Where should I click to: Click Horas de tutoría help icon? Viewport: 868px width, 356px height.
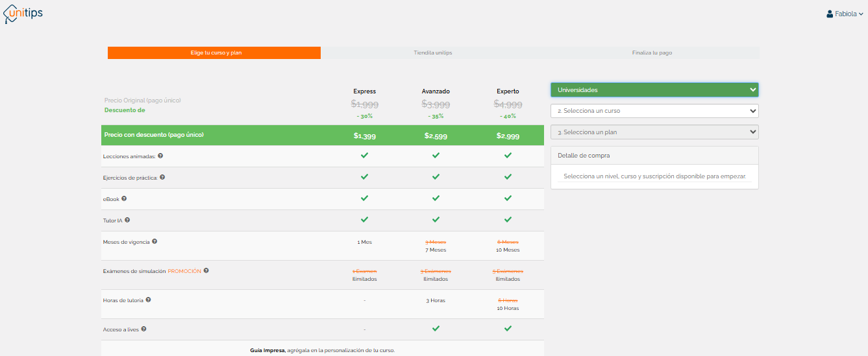click(x=148, y=300)
